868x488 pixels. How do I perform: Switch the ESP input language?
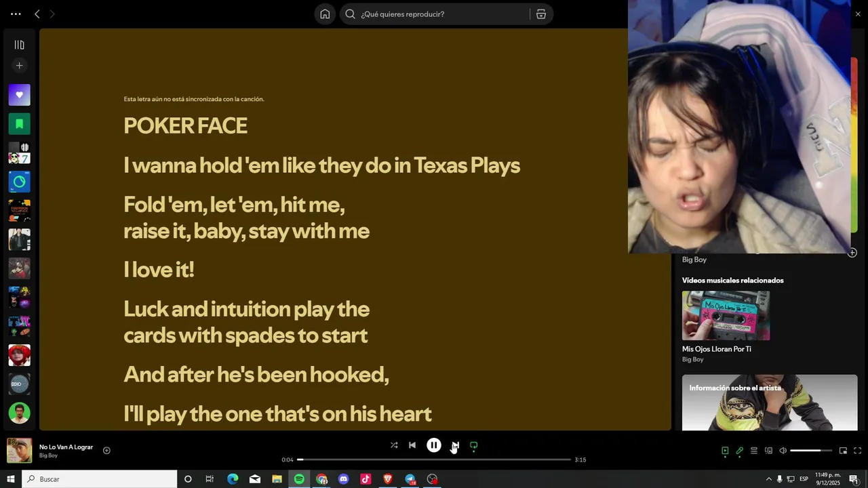coord(804,479)
